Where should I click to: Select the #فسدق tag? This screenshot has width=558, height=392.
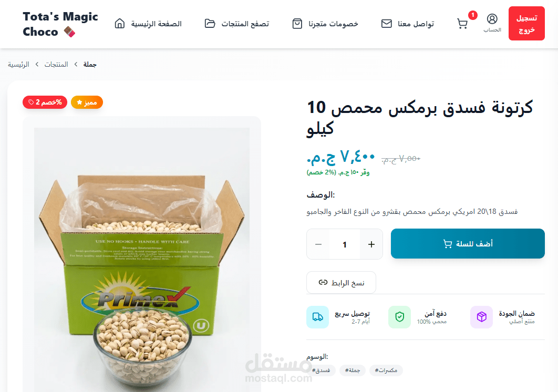click(x=322, y=370)
